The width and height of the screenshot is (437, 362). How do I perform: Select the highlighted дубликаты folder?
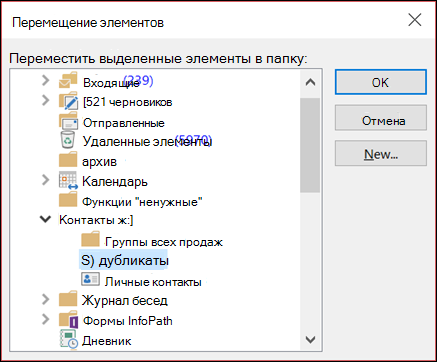coord(124,260)
